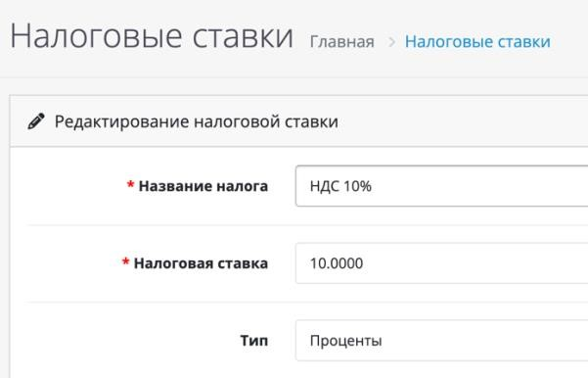This screenshot has width=588, height=378.
Task: Click the НДС 10% text value
Action: (x=340, y=186)
